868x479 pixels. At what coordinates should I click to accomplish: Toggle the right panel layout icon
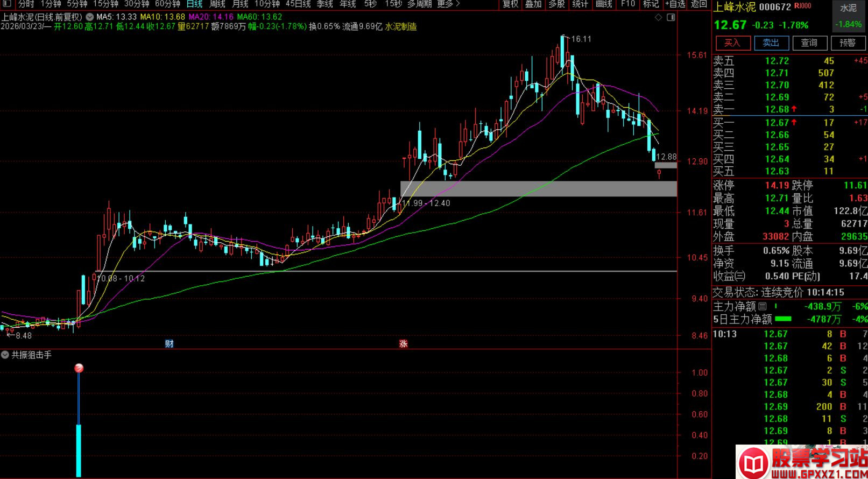point(671,17)
